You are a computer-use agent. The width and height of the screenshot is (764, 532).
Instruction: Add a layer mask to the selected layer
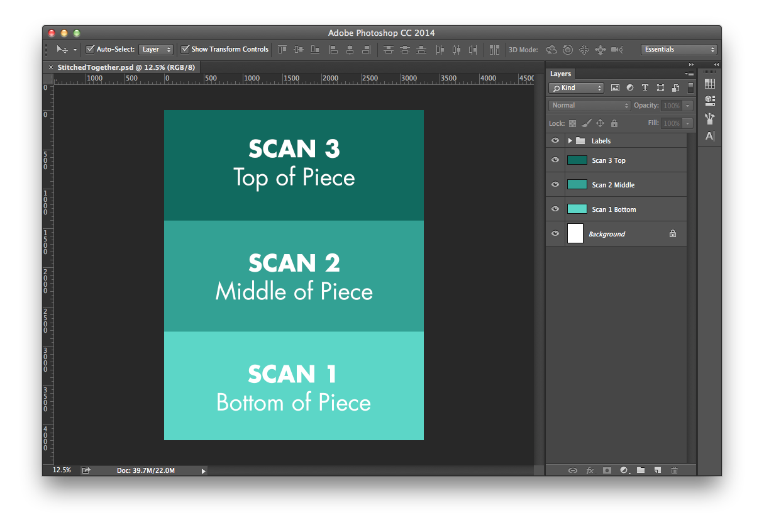[x=606, y=470]
